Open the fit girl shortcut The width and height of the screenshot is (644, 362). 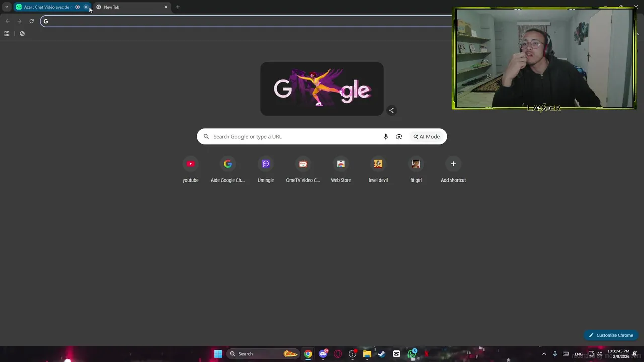point(416,170)
